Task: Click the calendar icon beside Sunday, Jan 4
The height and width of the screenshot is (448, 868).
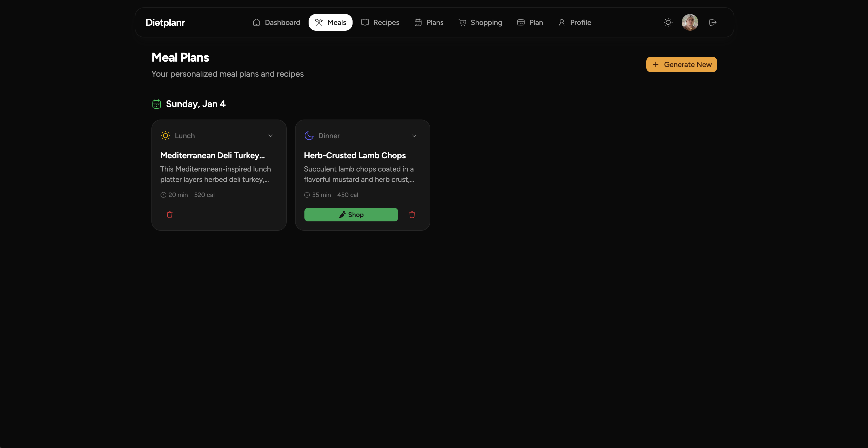Action: point(156,104)
